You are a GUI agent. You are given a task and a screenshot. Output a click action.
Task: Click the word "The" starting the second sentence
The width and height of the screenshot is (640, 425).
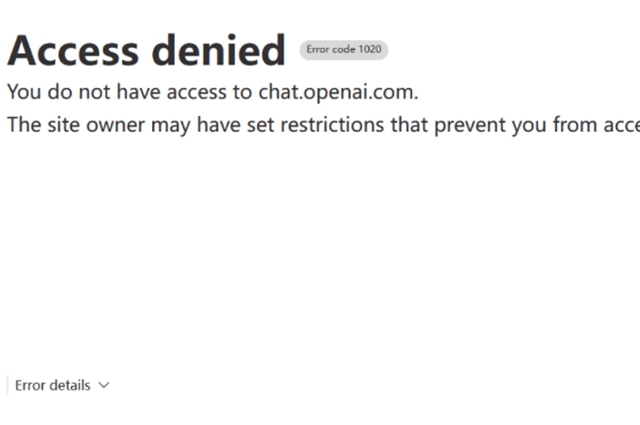coord(24,126)
